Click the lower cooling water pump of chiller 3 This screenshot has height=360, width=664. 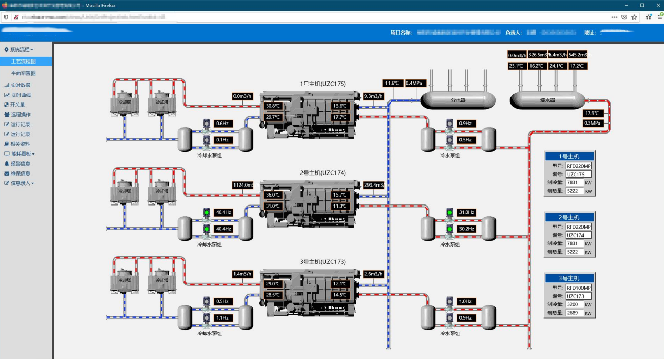coord(206,318)
